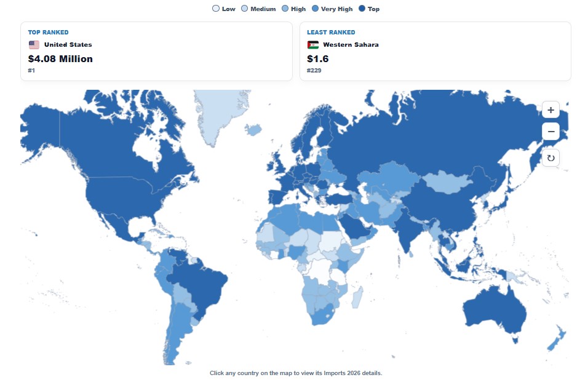Open the Least Ranked Western Sahara card
The image size is (588, 380).
[435, 51]
